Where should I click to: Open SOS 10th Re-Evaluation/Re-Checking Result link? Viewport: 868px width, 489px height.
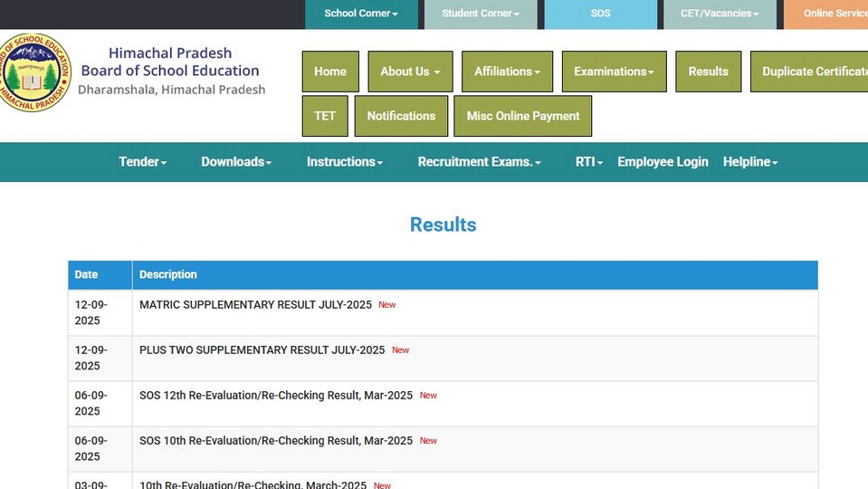point(276,441)
